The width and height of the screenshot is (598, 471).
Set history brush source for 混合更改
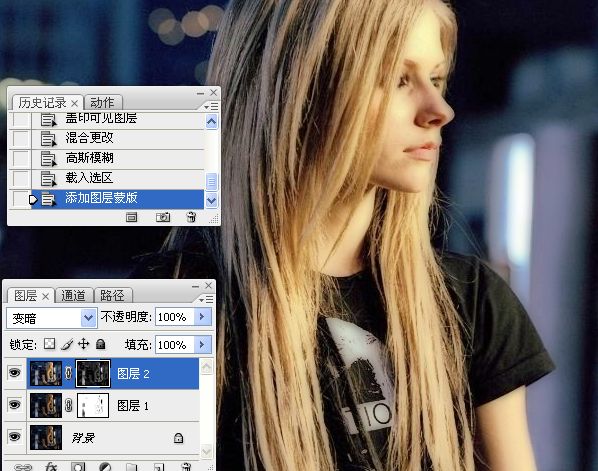coord(20,138)
